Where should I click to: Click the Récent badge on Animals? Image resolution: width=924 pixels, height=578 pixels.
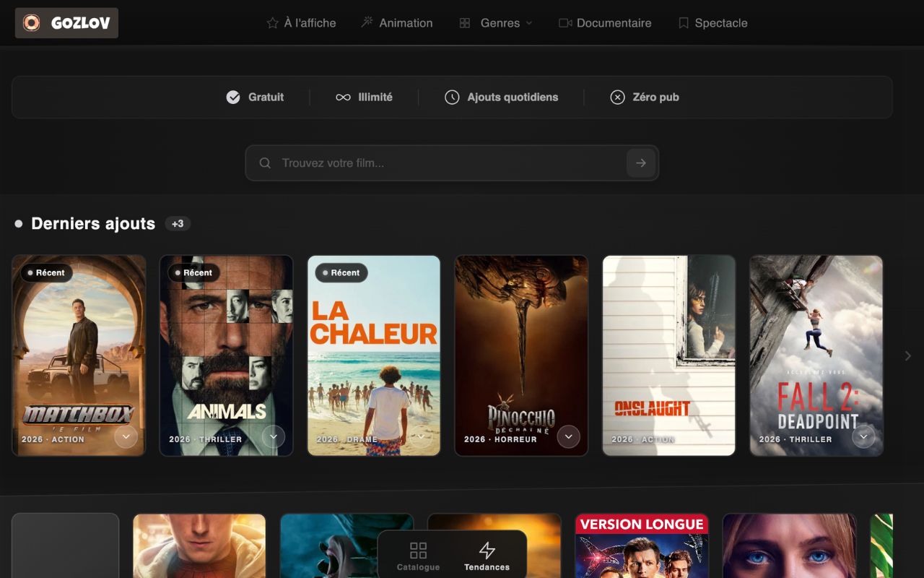click(193, 273)
